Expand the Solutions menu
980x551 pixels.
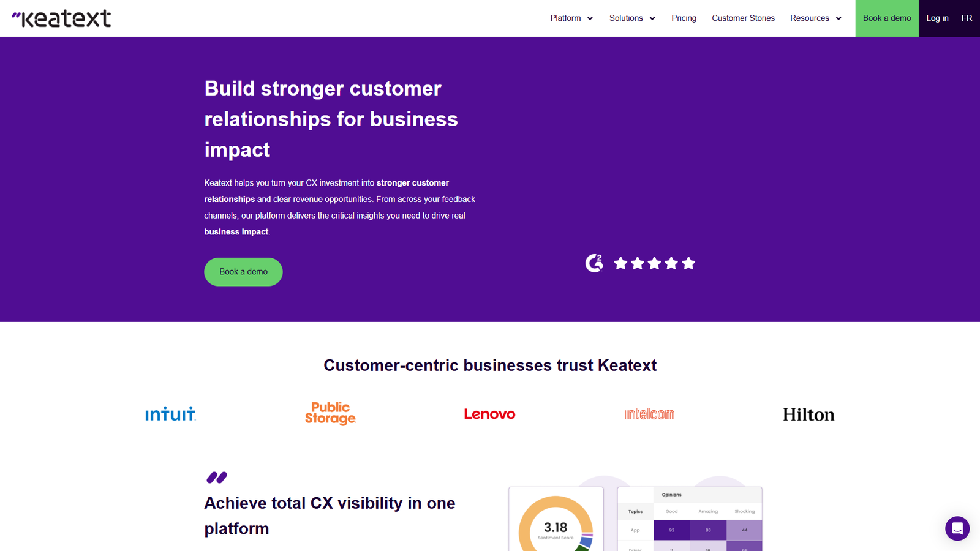click(631, 18)
